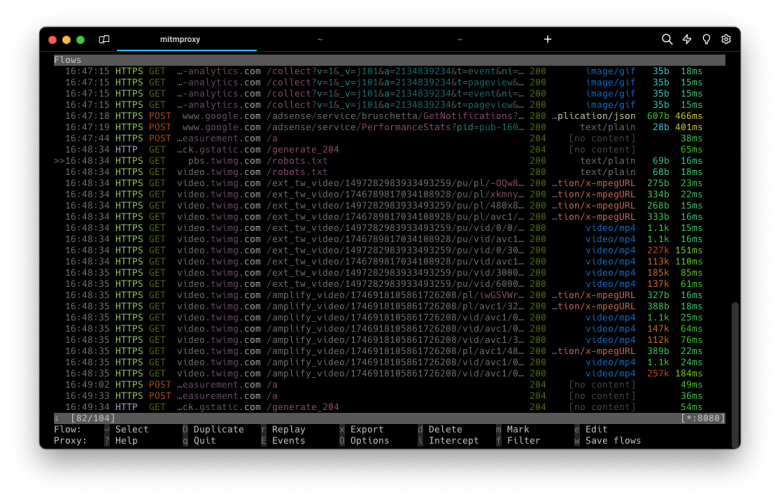
Task: Open the terminal search magnifier icon
Action: (667, 39)
